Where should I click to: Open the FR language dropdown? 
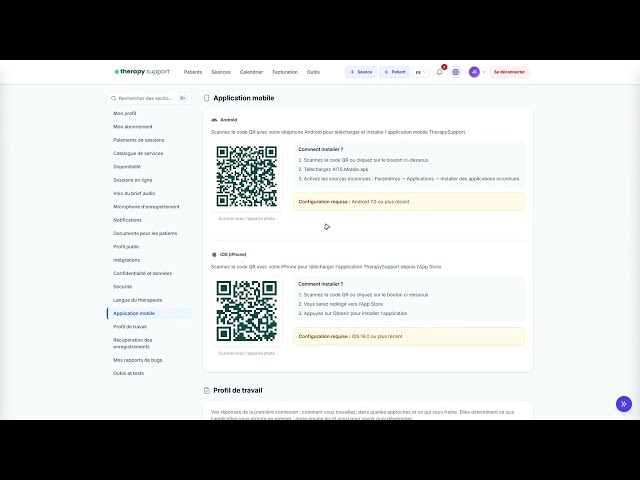421,72
